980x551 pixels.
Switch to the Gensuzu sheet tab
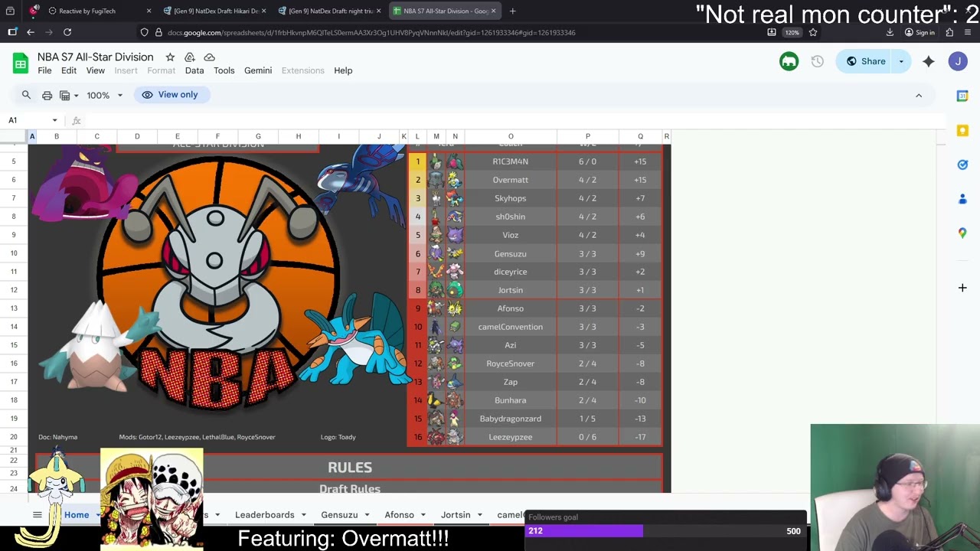tap(339, 515)
